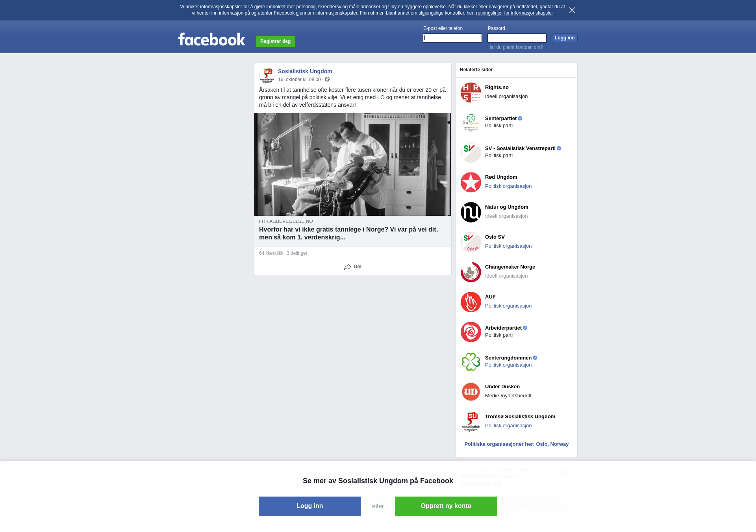The width and height of the screenshot is (756, 532).
Task: Click Politisk organisasjon under Oslo SV
Action: click(508, 246)
